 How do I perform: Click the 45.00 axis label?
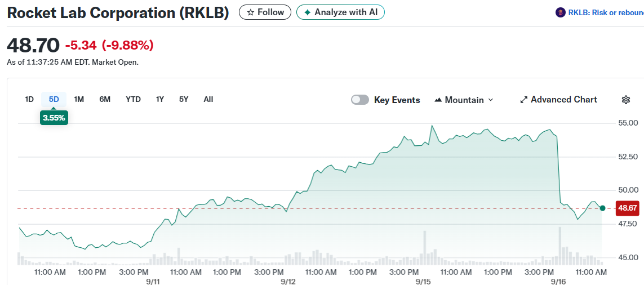(628, 257)
